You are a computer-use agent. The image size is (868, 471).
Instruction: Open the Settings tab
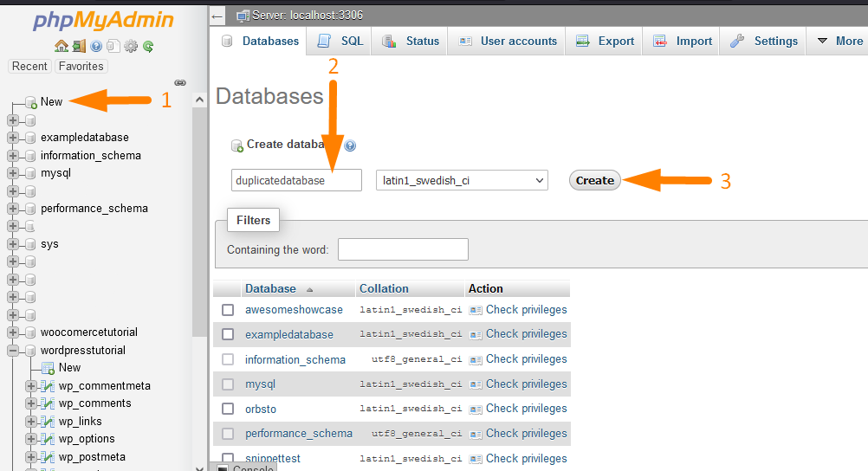point(763,41)
